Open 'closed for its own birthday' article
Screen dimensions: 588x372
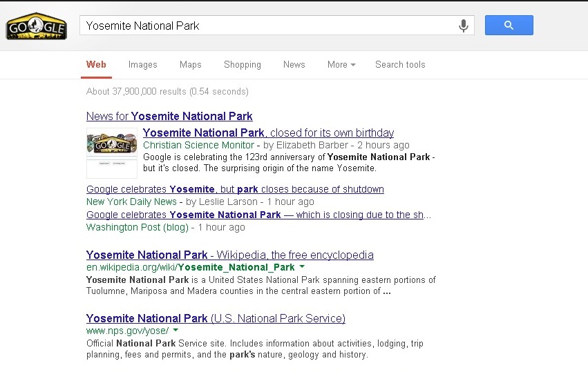point(268,133)
